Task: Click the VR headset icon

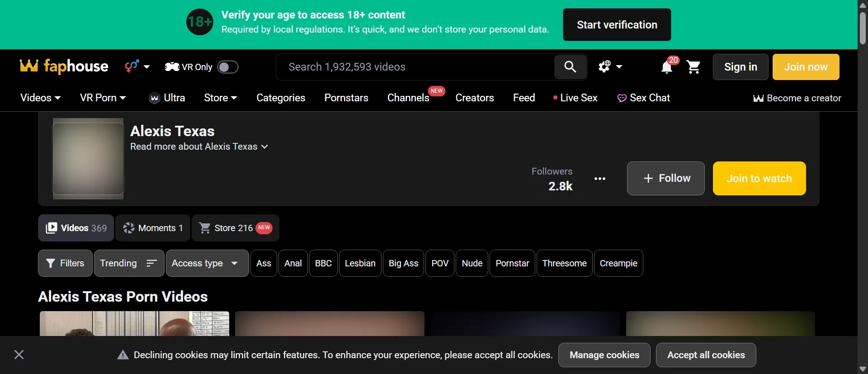Action: coord(172,67)
